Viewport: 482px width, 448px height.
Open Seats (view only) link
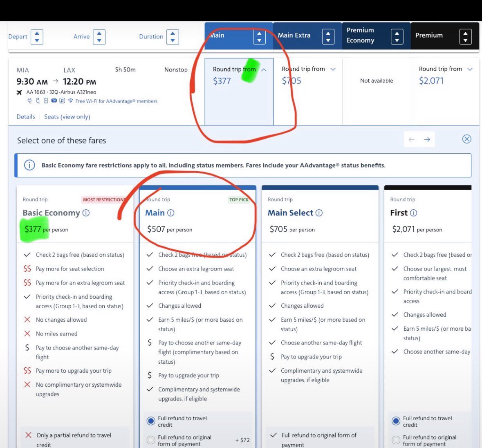(x=67, y=117)
